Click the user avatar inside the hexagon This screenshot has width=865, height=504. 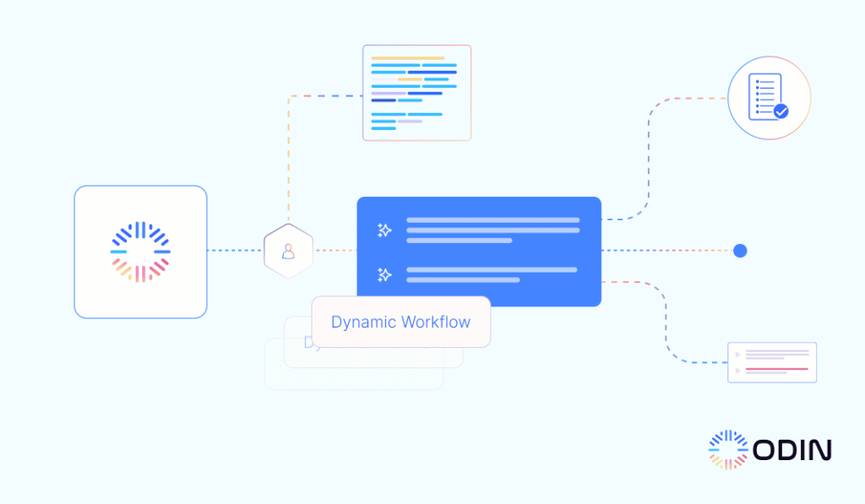pyautogui.click(x=288, y=250)
